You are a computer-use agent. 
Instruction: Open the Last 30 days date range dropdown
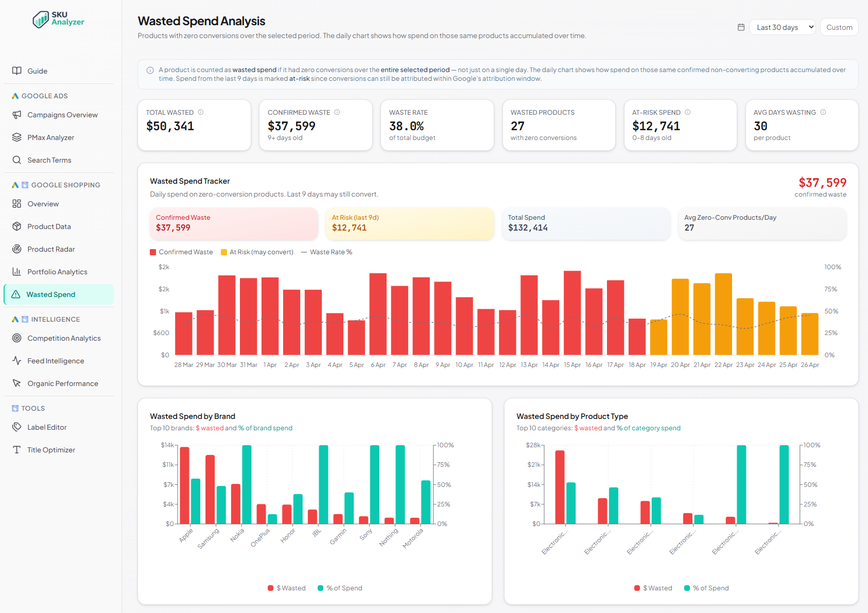pos(782,27)
